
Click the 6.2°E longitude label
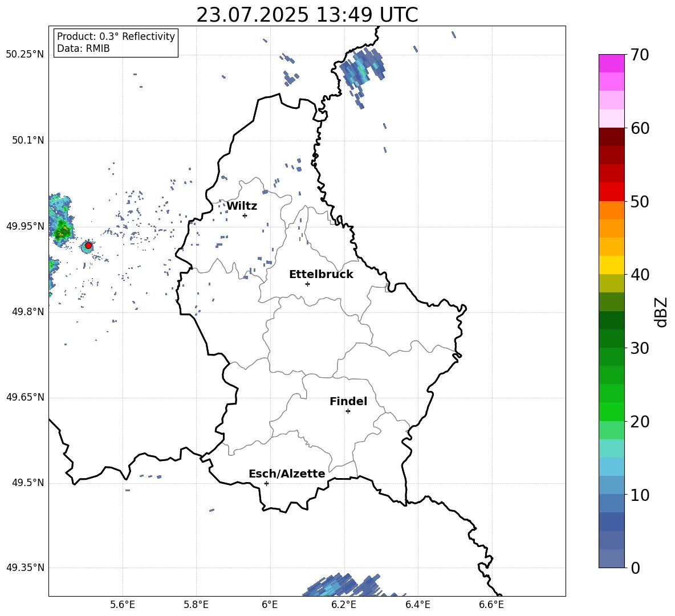344,605
